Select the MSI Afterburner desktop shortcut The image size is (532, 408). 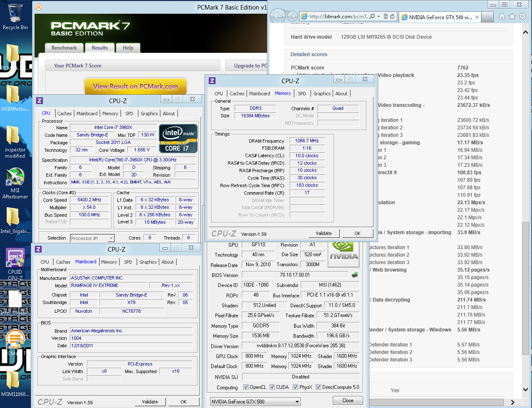coord(15,183)
